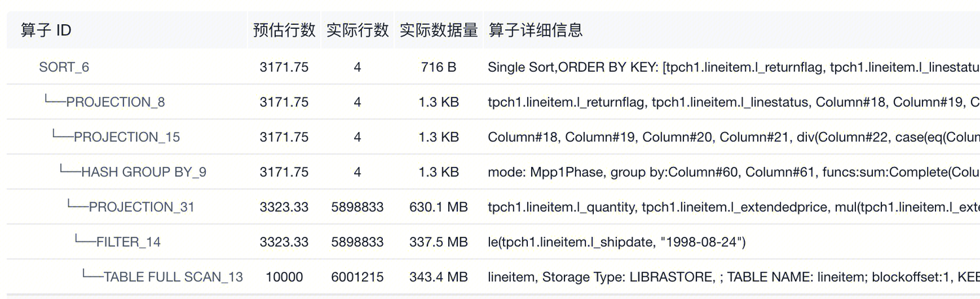Select the SORT_6 operator node
This screenshot has height=299, width=980.
pos(64,67)
